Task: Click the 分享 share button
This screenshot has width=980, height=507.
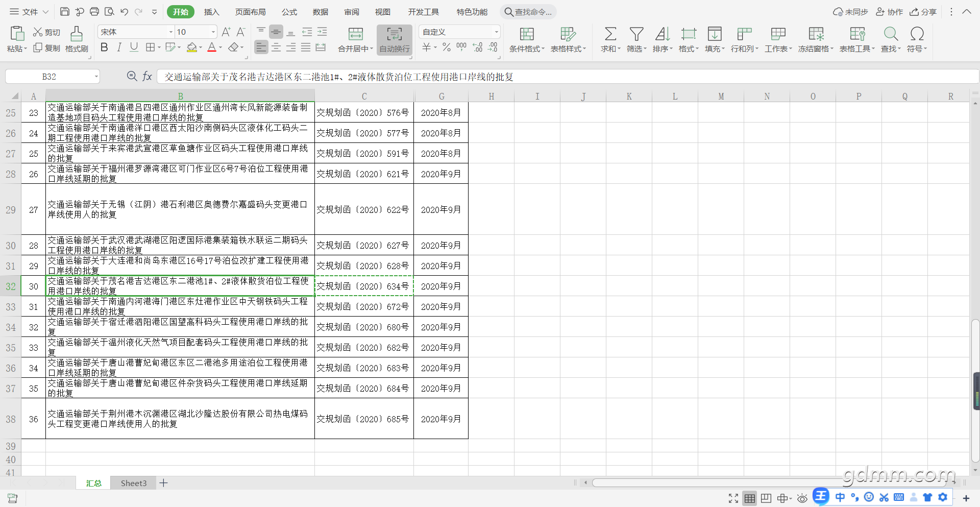Action: (x=923, y=12)
